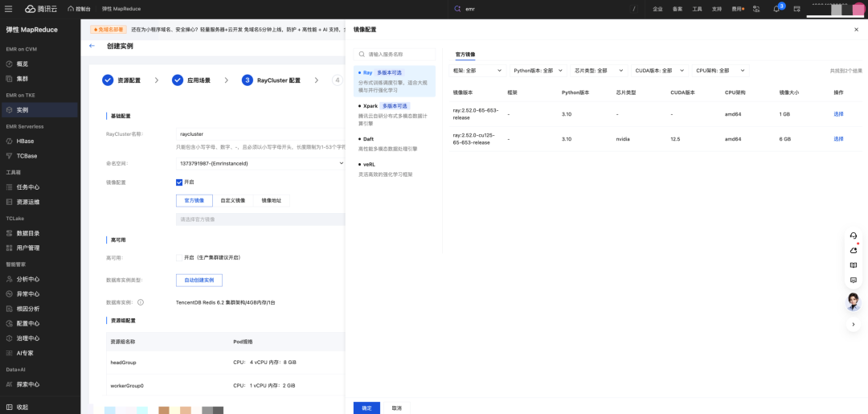The image size is (868, 414).
Task: Open Python版本 filter dropdown
Action: pos(538,70)
